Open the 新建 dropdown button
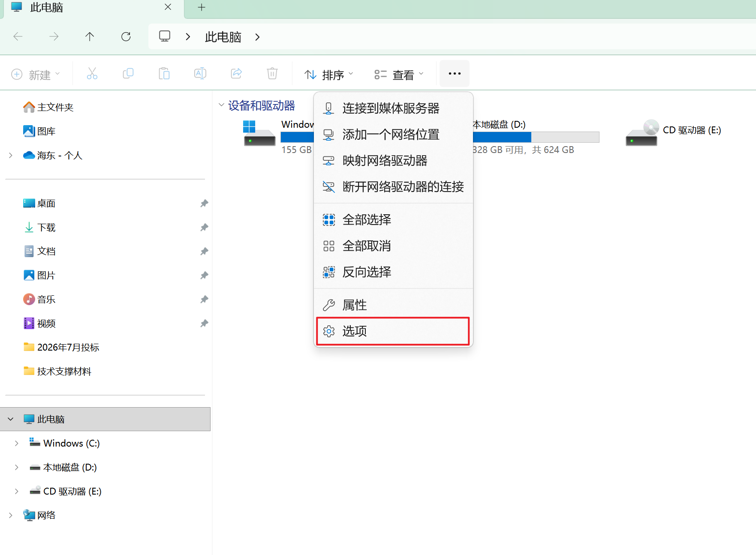The width and height of the screenshot is (756, 555). (x=36, y=75)
